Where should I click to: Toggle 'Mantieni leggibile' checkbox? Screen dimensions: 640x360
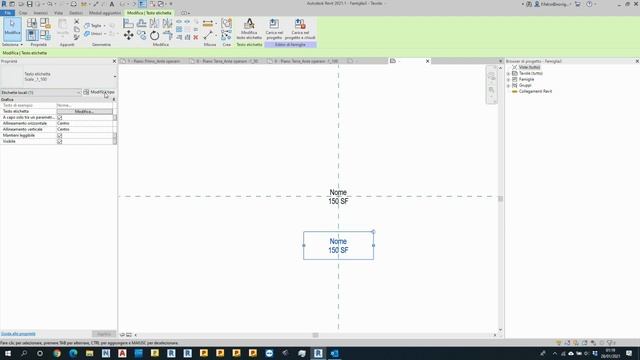pyautogui.click(x=60, y=135)
